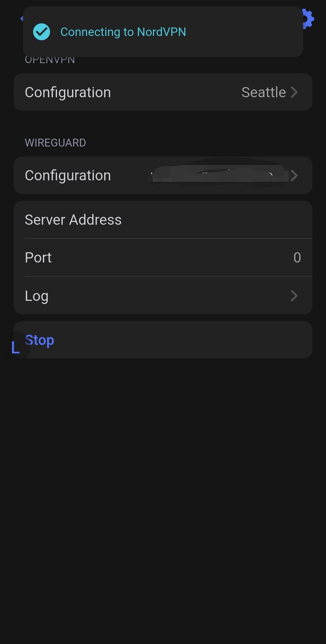Click the WIREGUARD section header
This screenshot has height=644, width=326.
(x=55, y=143)
